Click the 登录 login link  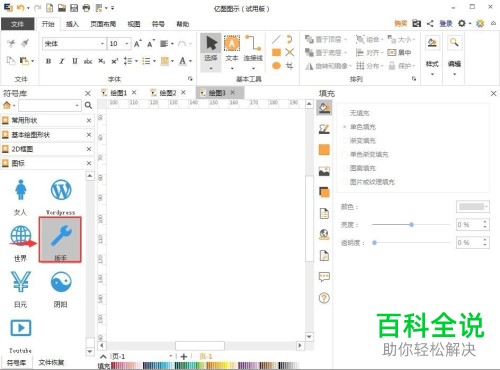446,24
